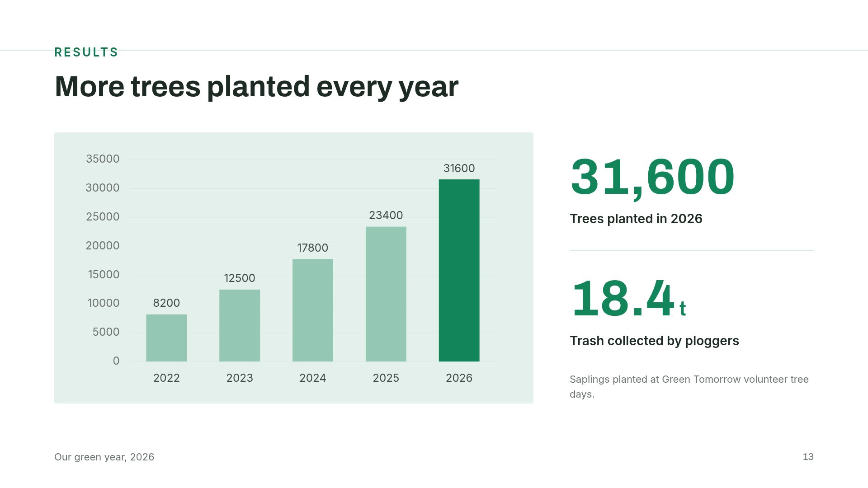The image size is (868, 488).
Task: Select the 2024 bar in chart
Action: 312,310
